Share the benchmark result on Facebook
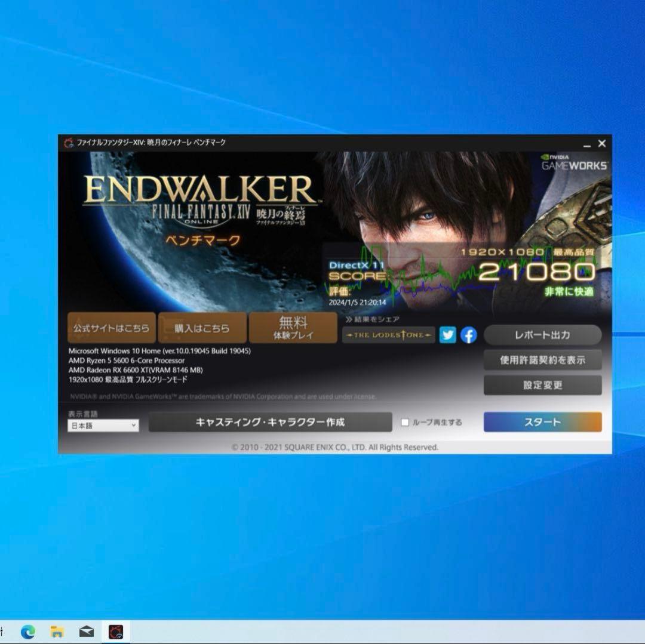 pos(469,335)
